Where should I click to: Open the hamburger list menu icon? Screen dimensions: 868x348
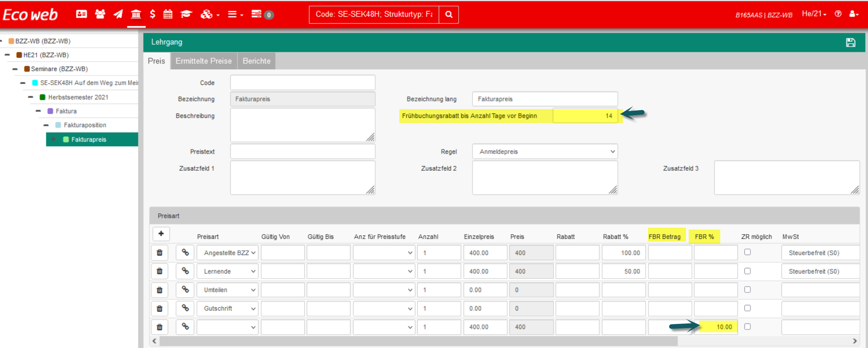235,14
